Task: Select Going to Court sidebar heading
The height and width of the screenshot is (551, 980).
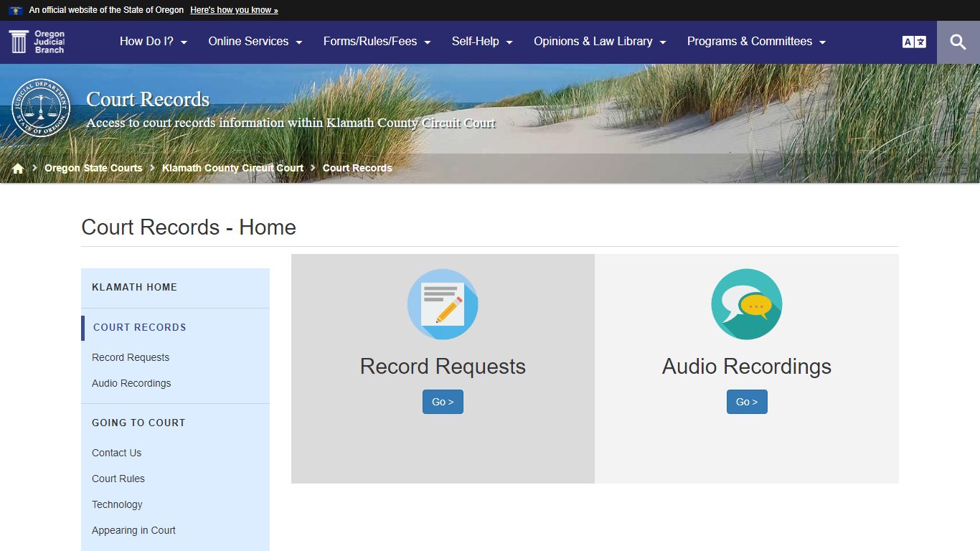Action: [138, 423]
